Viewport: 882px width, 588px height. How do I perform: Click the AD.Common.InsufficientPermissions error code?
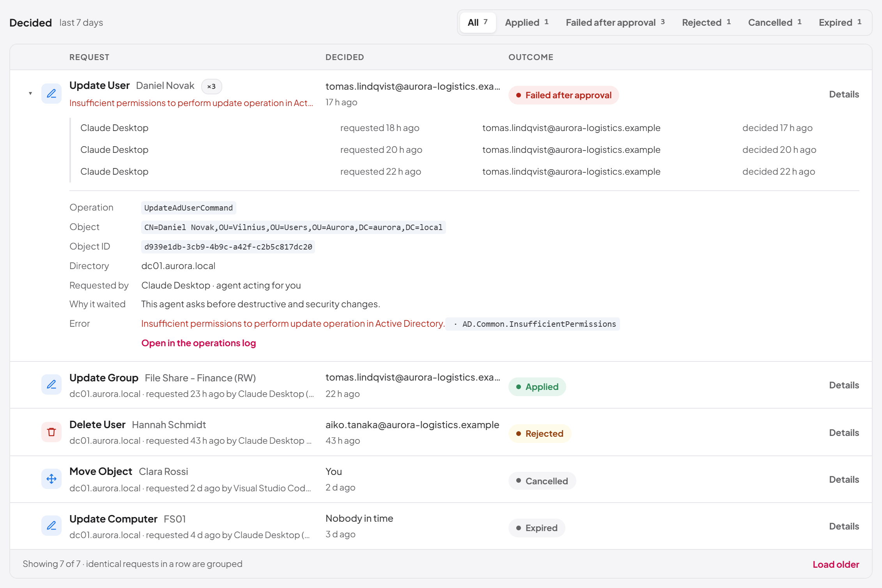(533, 324)
